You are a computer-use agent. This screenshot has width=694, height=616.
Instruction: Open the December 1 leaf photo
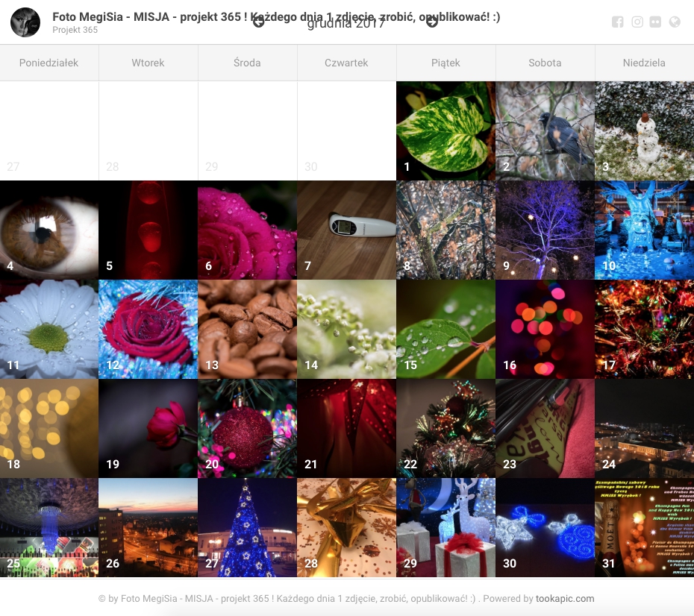pyautogui.click(x=446, y=131)
